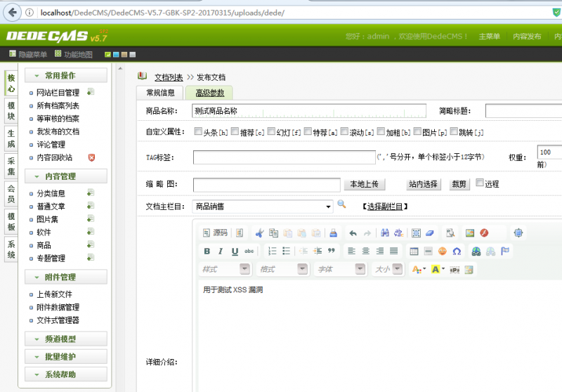This screenshot has height=392, width=562.
Task: Insert an image using the editor toolbar
Action: (470, 233)
